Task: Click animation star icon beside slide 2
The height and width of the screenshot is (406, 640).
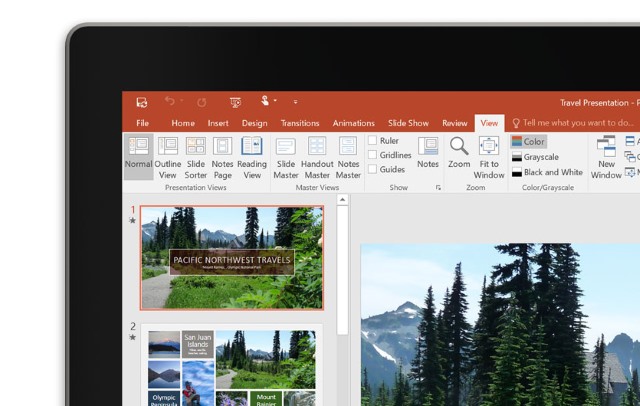Action: tap(132, 337)
